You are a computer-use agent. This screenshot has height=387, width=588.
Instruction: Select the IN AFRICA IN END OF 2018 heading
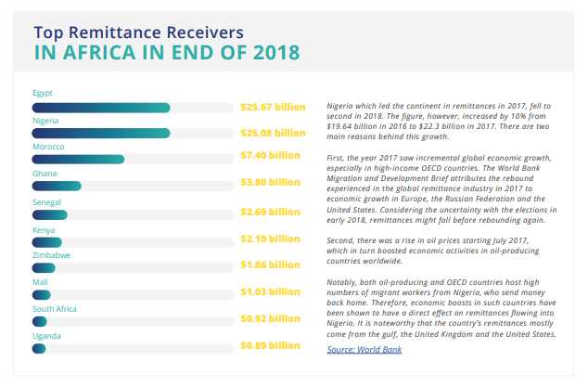click(x=166, y=52)
